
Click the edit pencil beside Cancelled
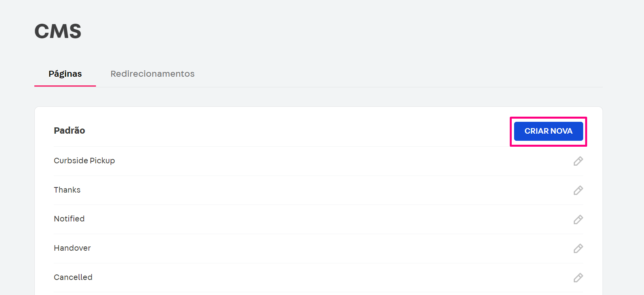[x=578, y=278]
